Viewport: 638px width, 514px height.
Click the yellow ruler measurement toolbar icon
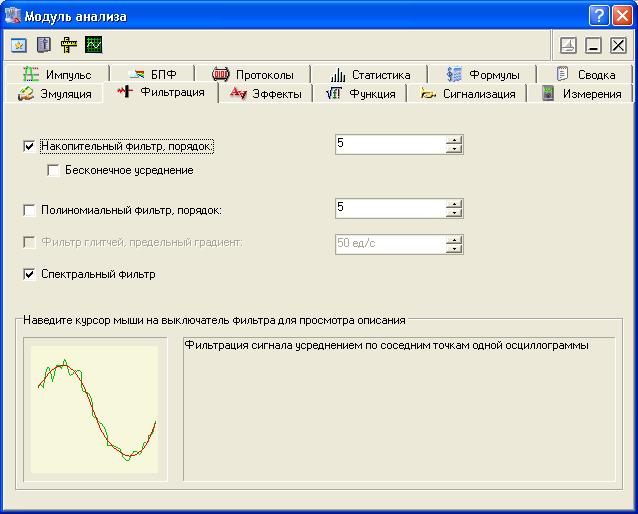pos(69,45)
